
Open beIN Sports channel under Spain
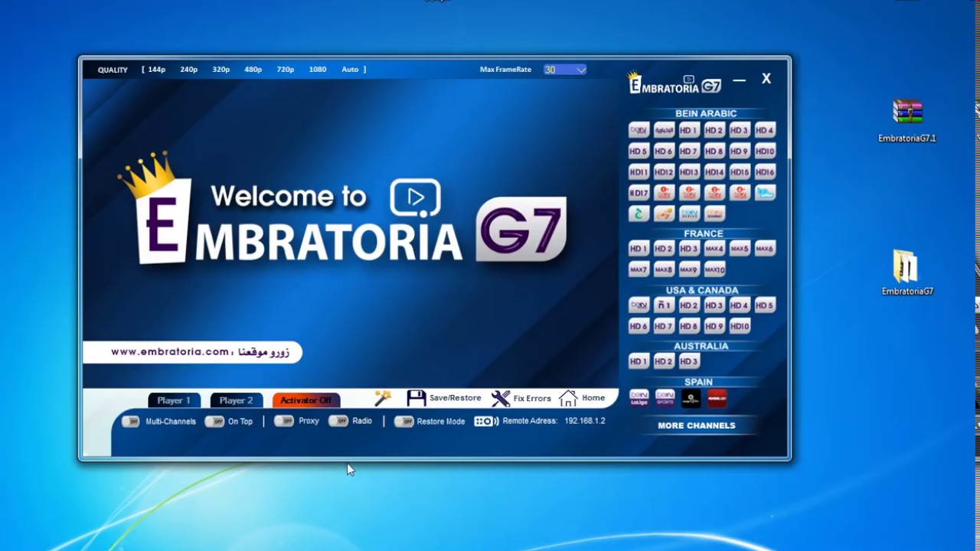[x=665, y=398]
